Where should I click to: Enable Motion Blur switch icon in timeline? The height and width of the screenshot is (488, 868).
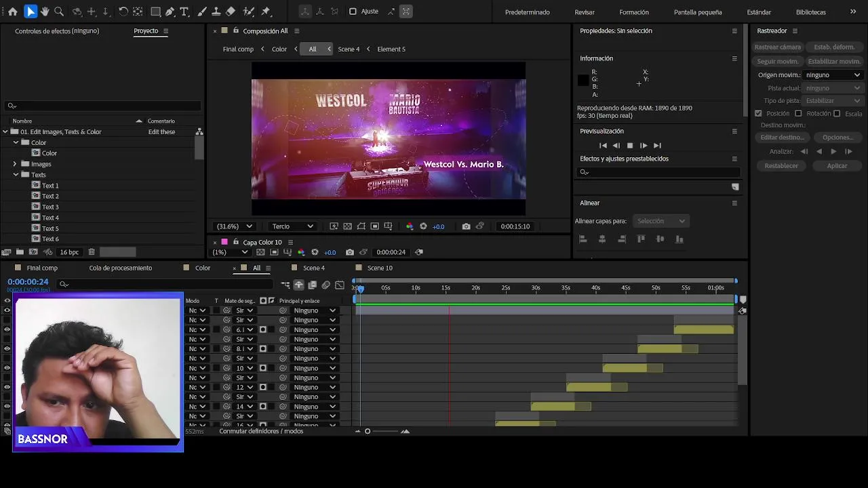(x=326, y=285)
